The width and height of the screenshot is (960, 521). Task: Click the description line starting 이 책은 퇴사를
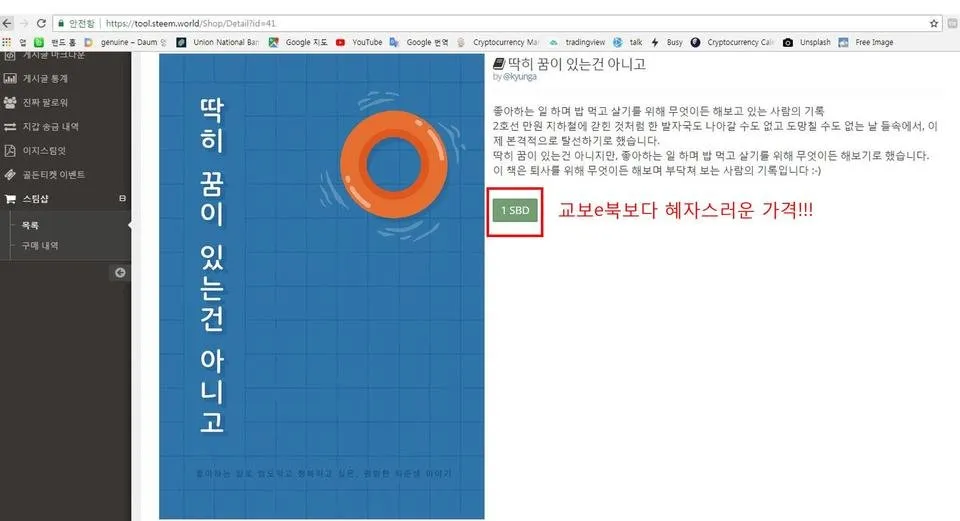pyautogui.click(x=657, y=170)
